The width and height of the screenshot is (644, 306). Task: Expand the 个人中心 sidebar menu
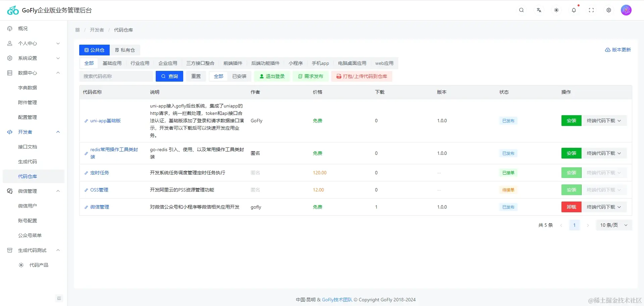(34, 43)
